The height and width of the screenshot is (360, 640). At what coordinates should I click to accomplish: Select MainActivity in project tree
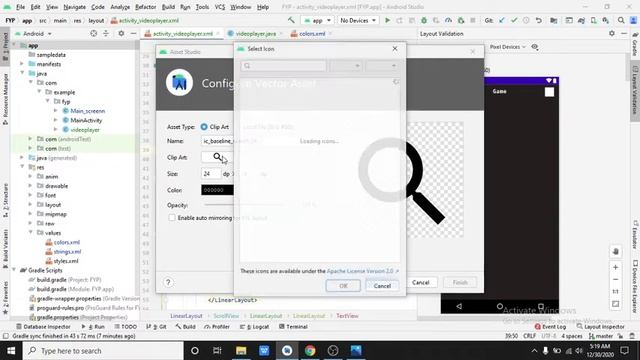tap(86, 120)
